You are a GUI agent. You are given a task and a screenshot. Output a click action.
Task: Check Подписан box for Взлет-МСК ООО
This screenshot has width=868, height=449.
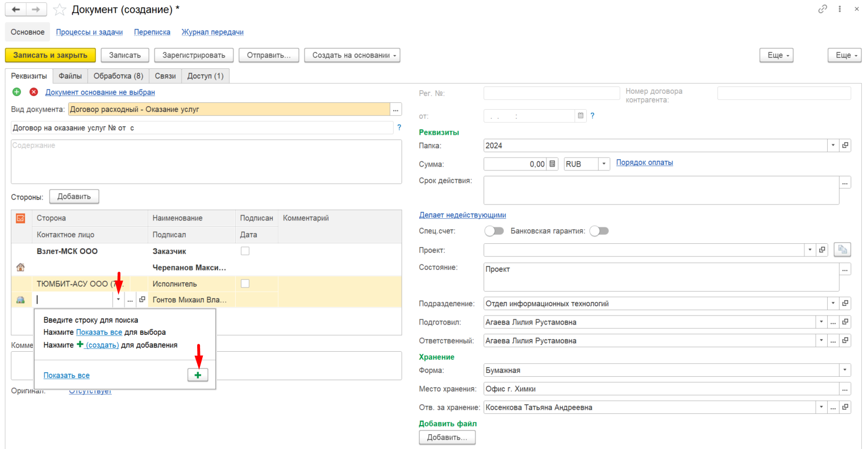(245, 251)
